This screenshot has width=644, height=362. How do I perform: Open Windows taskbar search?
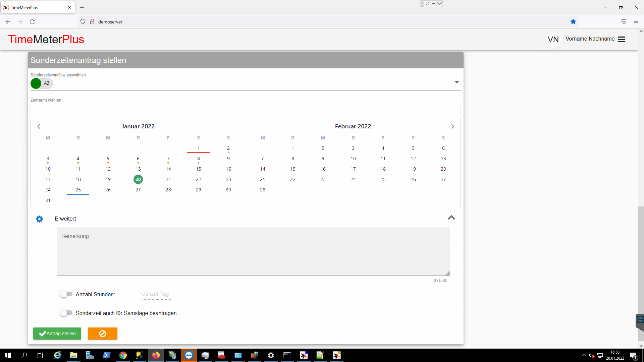(x=24, y=355)
